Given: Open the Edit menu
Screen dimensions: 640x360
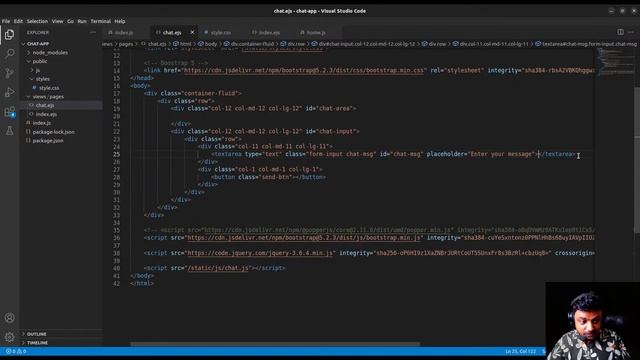Looking at the screenshot, I should [18, 21].
